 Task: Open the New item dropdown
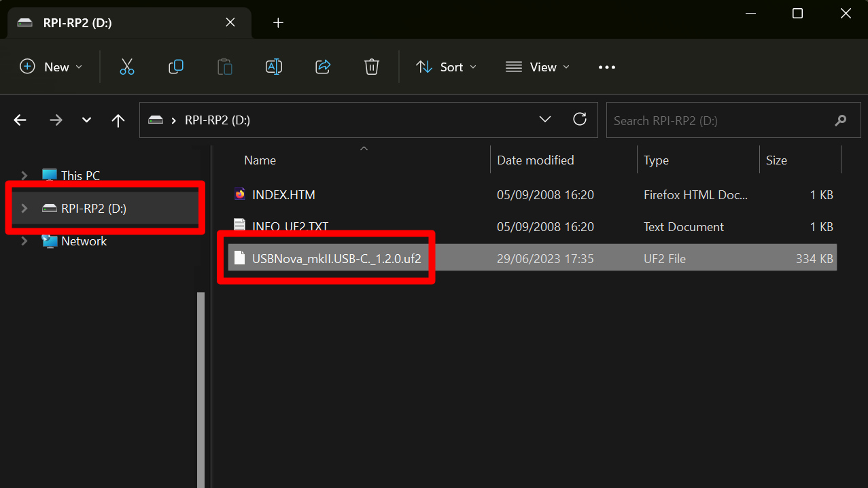(x=52, y=67)
